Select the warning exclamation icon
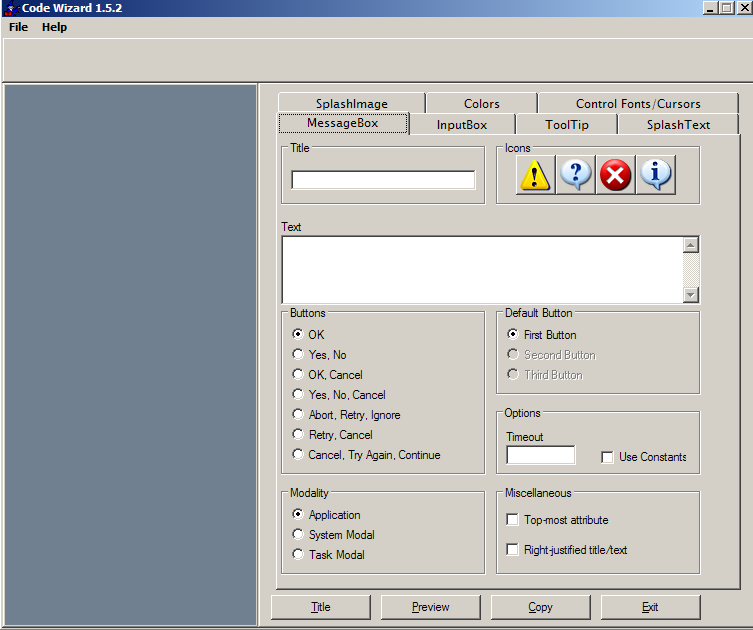This screenshot has width=753, height=630. coord(535,175)
